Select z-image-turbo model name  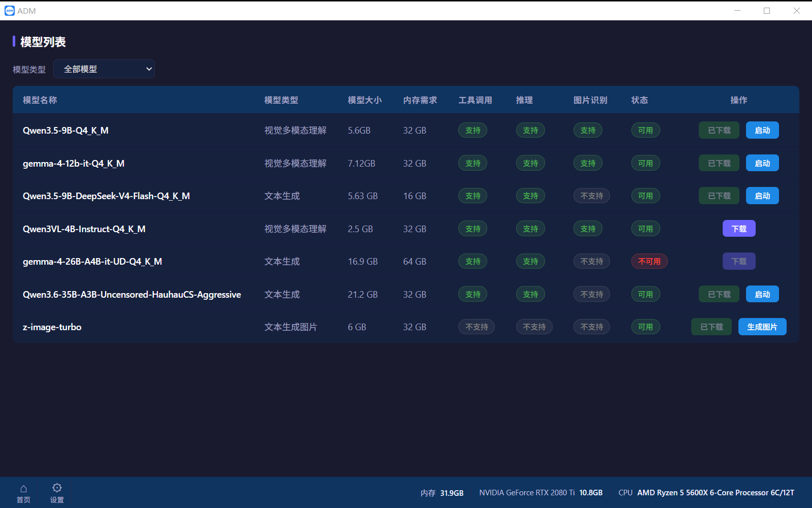(52, 327)
